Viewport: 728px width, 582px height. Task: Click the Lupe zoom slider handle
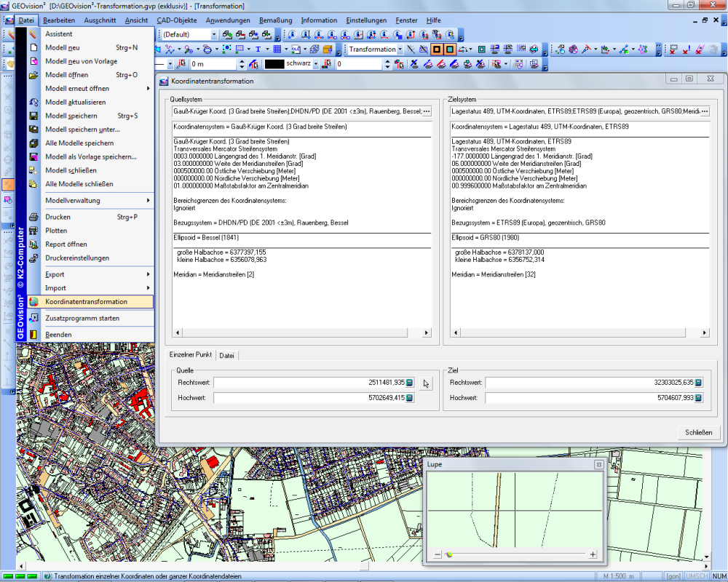[x=449, y=554]
